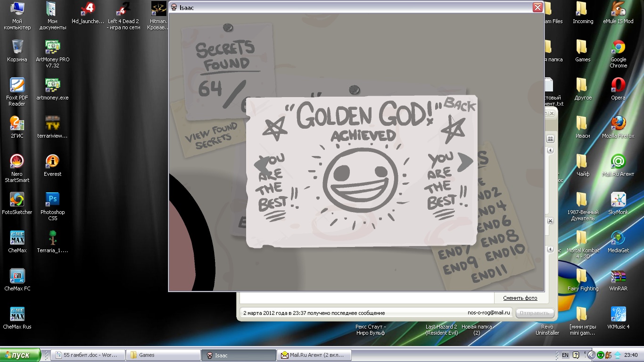Select the l4d_launcher shortcut icon

[x=87, y=13]
